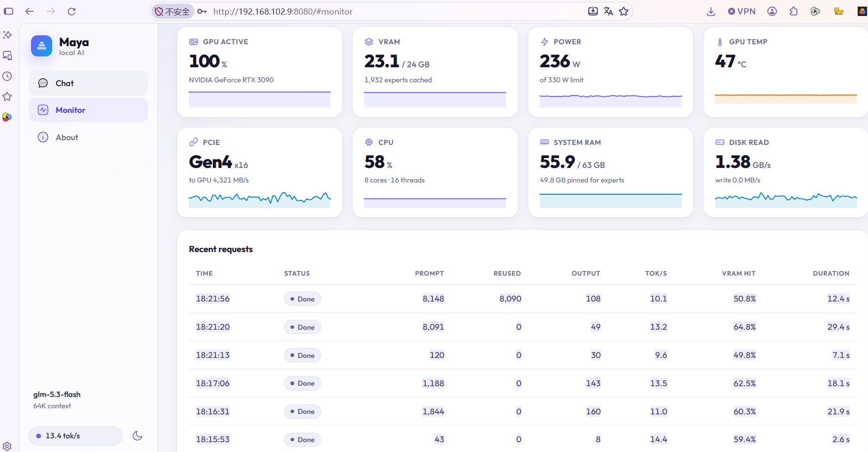Viewport: 868px width, 452px height.
Task: Open the Chat page in sidebar
Action: pos(88,83)
